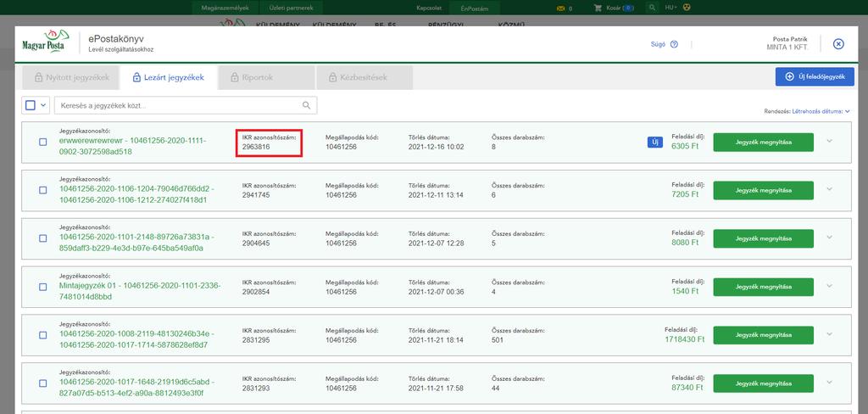The image size is (868, 414).
Task: Open the erwwerewrewrewr jegyzék identifier link
Action: click(133, 146)
